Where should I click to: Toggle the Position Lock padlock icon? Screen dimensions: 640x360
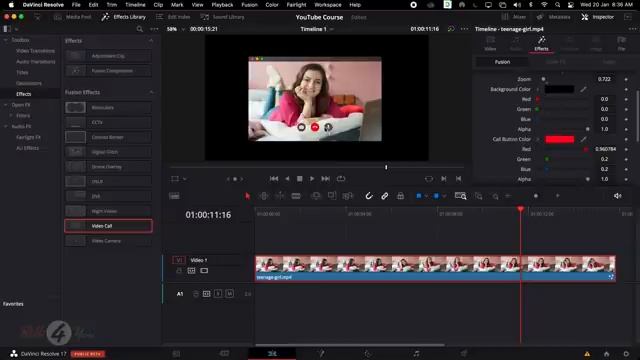(400, 196)
